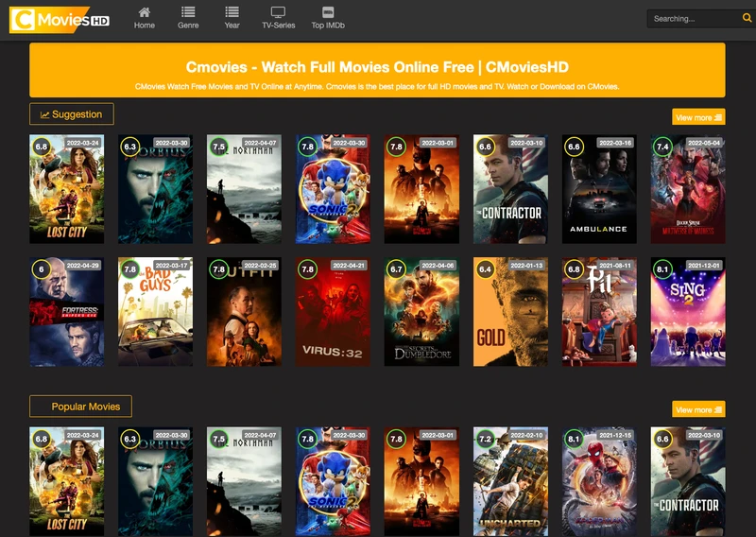Open Lost City poster in Suggestion
This screenshot has width=756, height=537.
66,189
